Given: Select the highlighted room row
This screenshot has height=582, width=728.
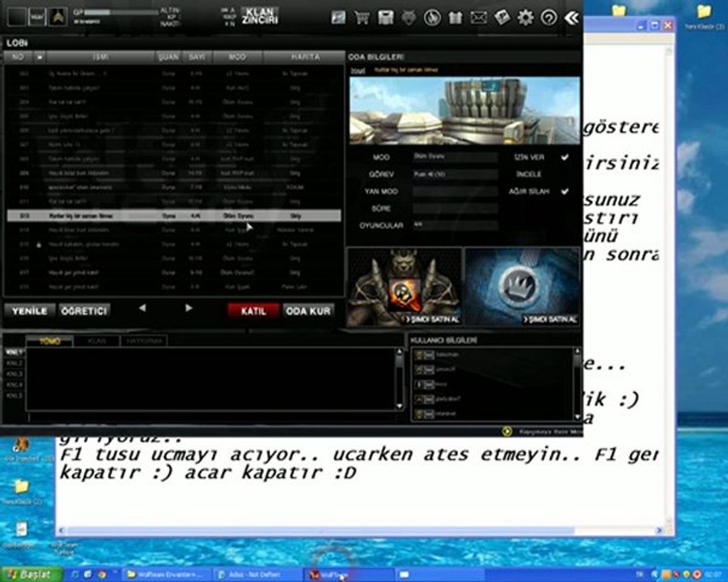Looking at the screenshot, I should pos(174,216).
